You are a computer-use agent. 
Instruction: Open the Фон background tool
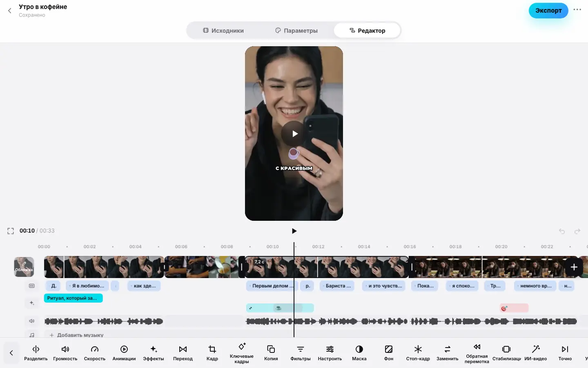click(x=389, y=353)
